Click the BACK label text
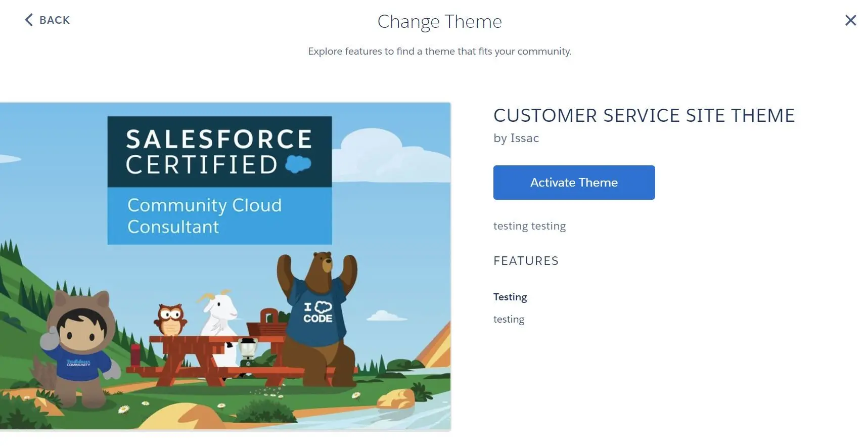Image resolution: width=868 pixels, height=446 pixels. 55,20
